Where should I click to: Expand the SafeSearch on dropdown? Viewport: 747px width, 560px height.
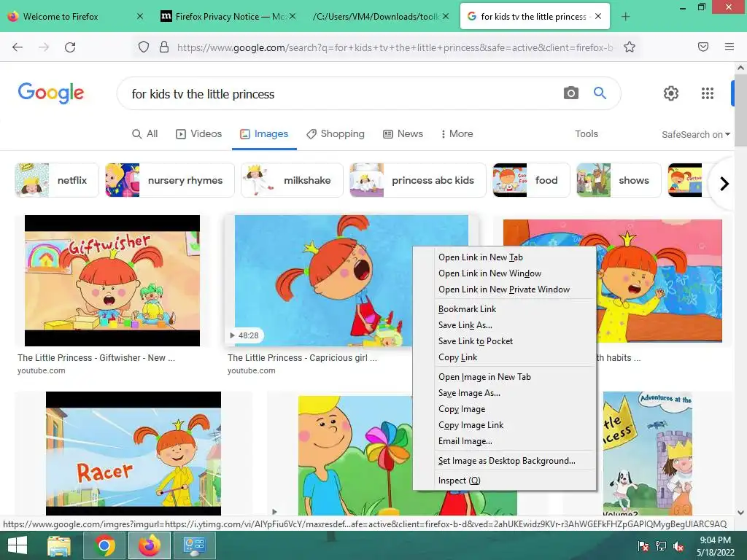tap(695, 134)
